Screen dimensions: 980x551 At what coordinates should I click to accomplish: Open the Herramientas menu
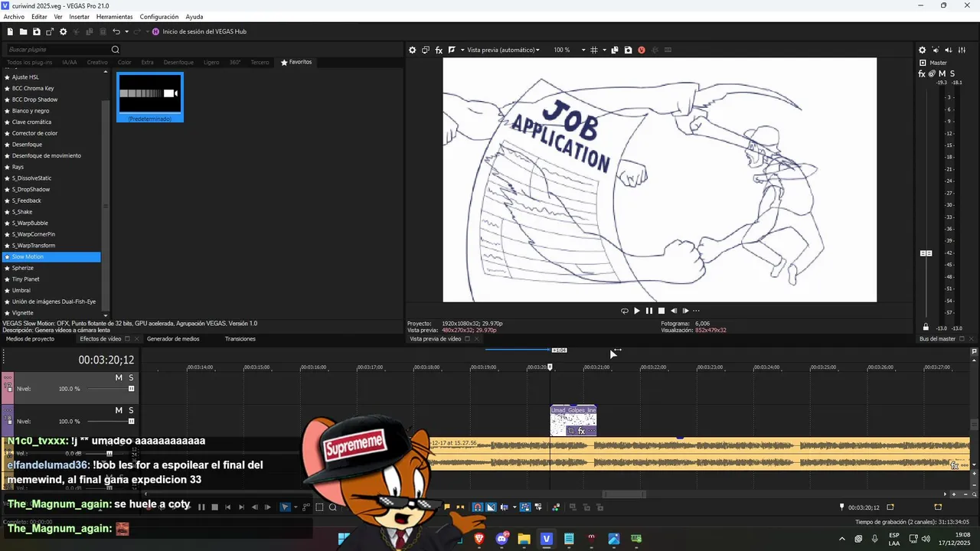point(114,17)
